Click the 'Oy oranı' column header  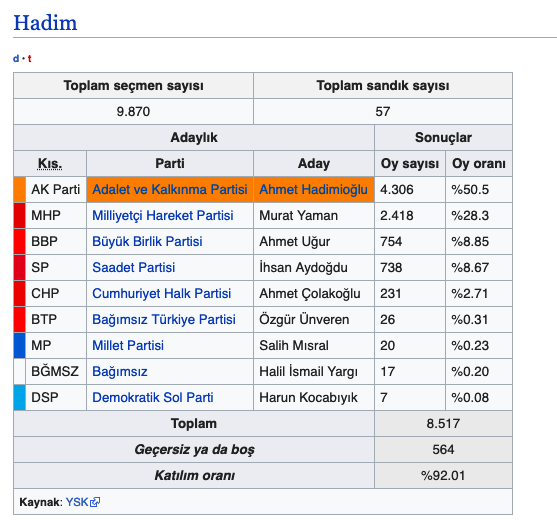coord(479,163)
